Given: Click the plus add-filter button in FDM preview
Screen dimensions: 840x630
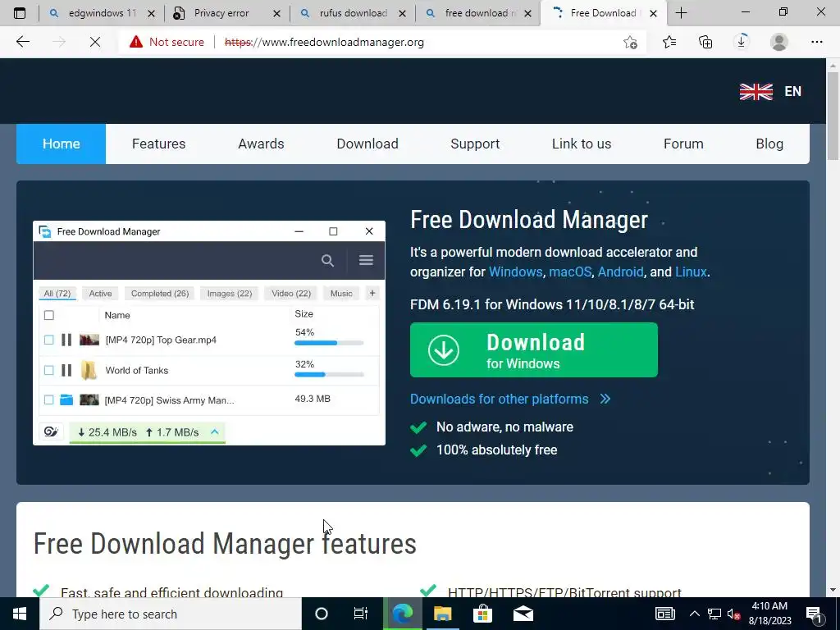Looking at the screenshot, I should [372, 293].
